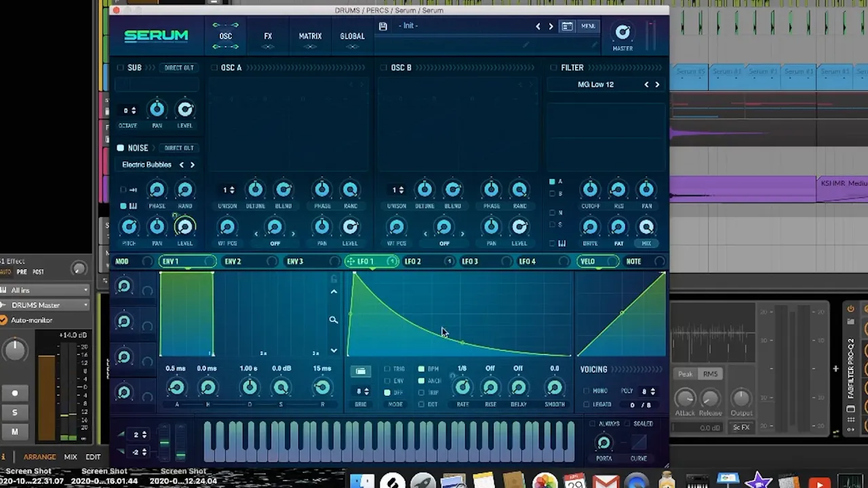Screen dimensions: 868x488
Task: Go to next preset arrow
Action: [551, 26]
